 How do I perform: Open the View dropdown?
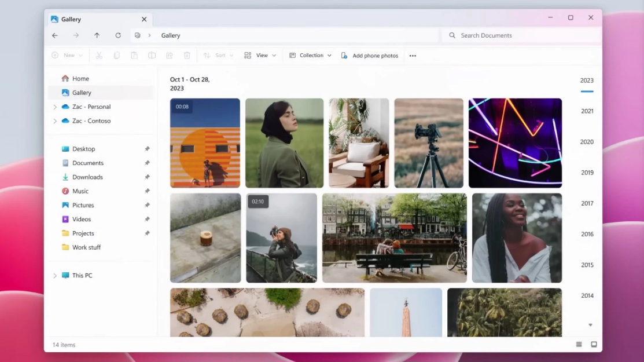coord(260,55)
